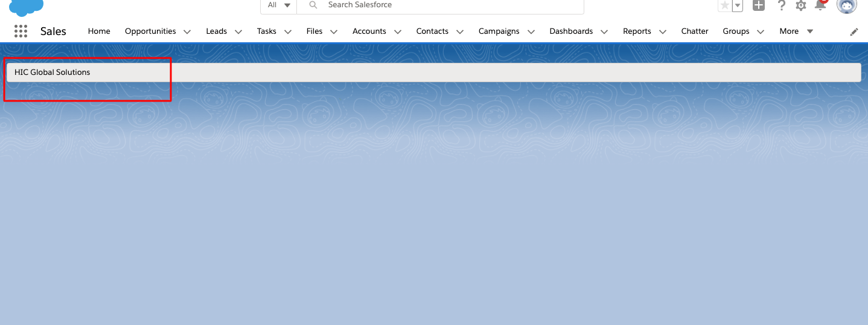Click the search magnifier icon

click(313, 5)
